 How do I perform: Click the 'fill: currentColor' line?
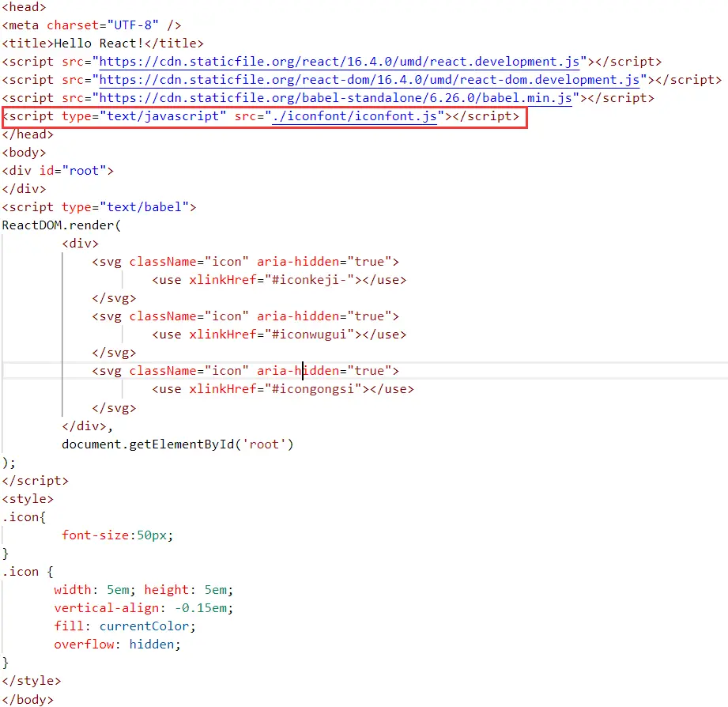coord(124,626)
